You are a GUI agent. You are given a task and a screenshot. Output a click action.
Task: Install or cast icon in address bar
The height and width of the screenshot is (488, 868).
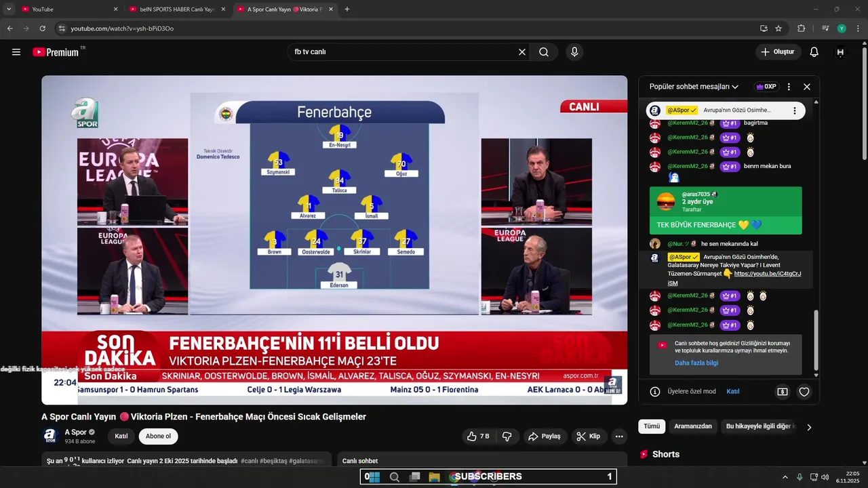point(764,28)
